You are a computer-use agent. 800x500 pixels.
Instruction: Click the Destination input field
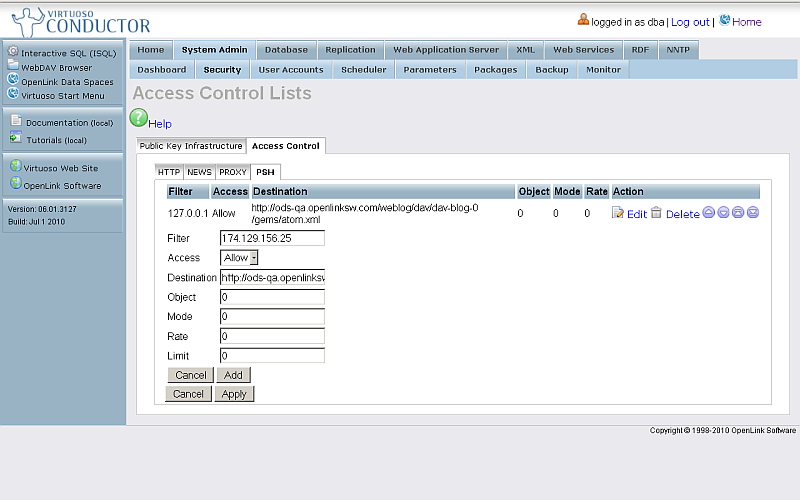tap(272, 278)
